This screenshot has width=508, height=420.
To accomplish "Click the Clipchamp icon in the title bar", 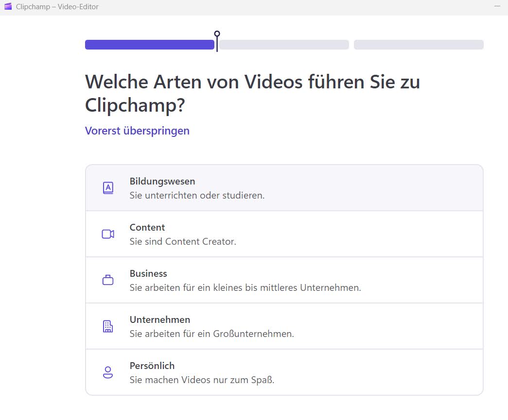I will [8, 6].
